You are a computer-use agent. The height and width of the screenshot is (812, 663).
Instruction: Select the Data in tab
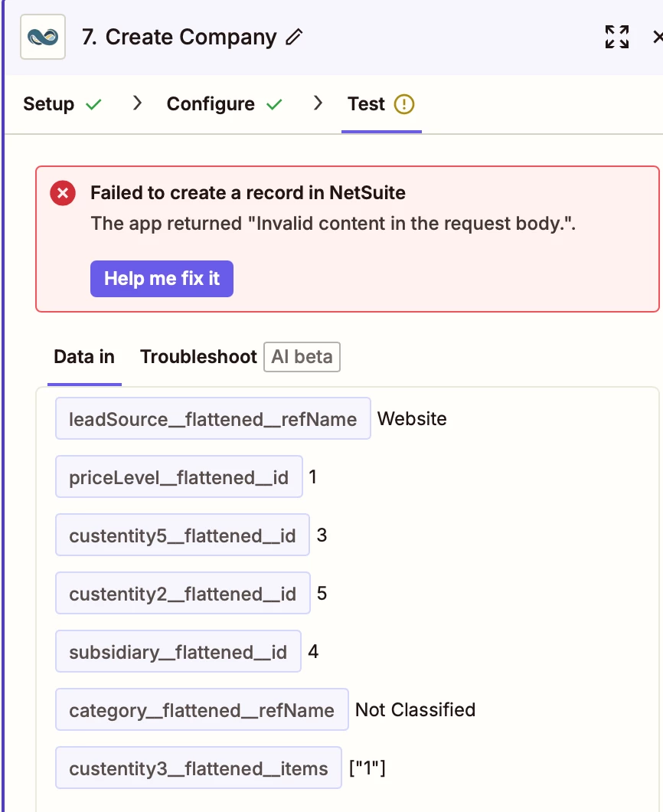point(84,357)
